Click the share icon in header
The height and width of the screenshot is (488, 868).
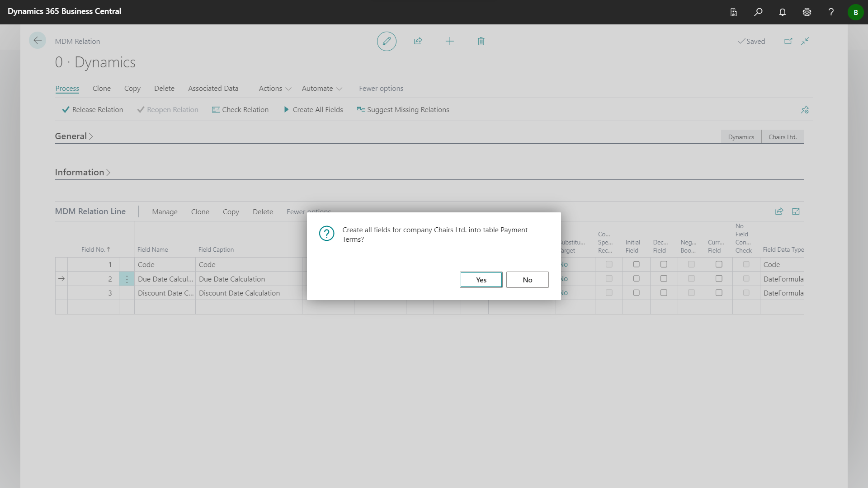tap(418, 41)
